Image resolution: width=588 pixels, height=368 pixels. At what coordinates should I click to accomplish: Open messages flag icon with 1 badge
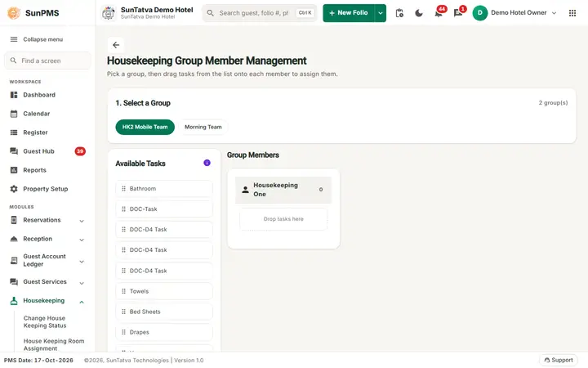point(458,13)
